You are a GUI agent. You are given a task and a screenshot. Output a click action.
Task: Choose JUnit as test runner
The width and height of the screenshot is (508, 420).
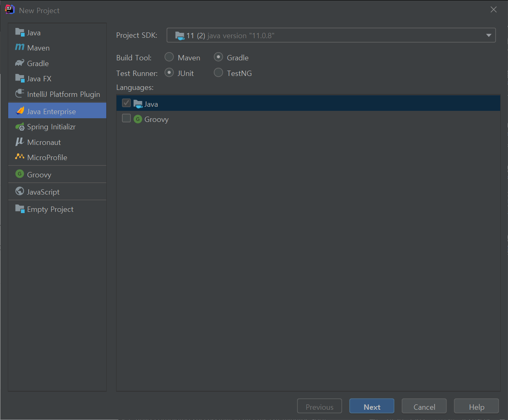pyautogui.click(x=169, y=72)
